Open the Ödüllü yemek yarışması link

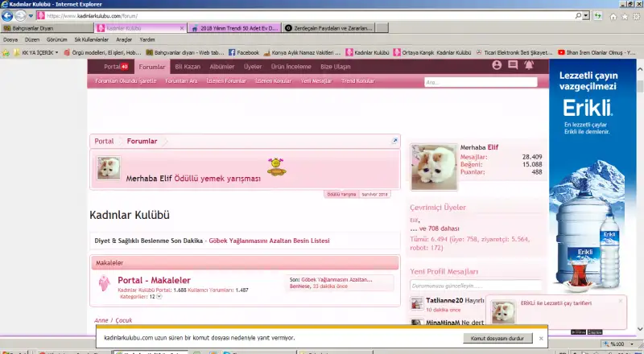pyautogui.click(x=217, y=179)
